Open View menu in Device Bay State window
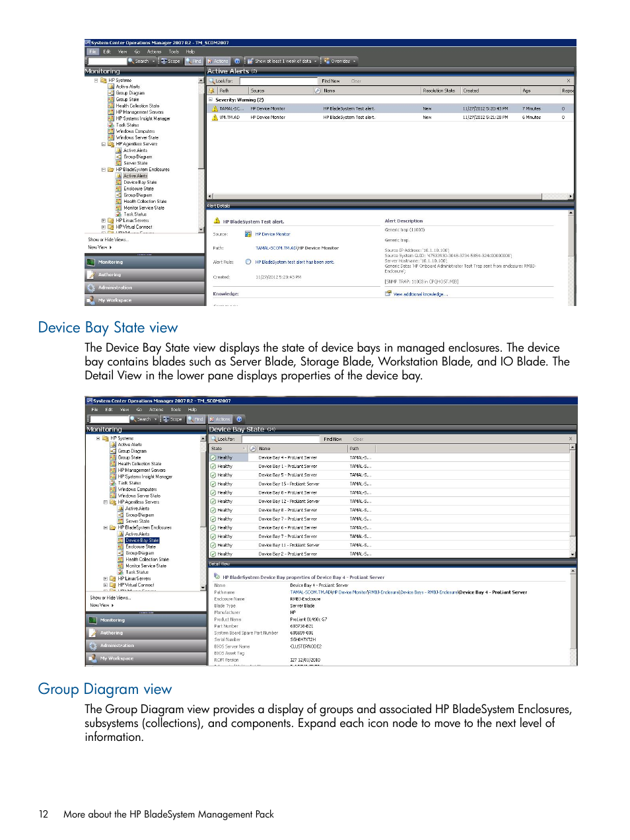This screenshot has width=630, height=840. coord(124,410)
